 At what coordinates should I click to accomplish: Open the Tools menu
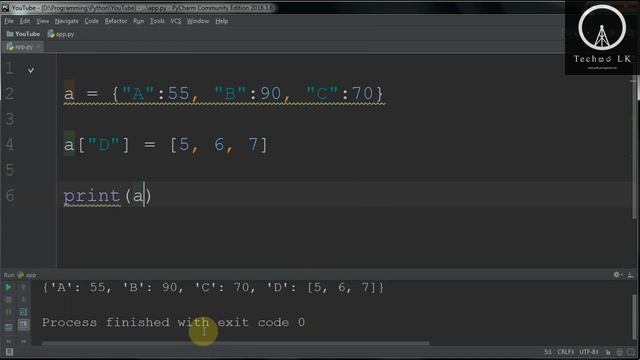(x=157, y=21)
